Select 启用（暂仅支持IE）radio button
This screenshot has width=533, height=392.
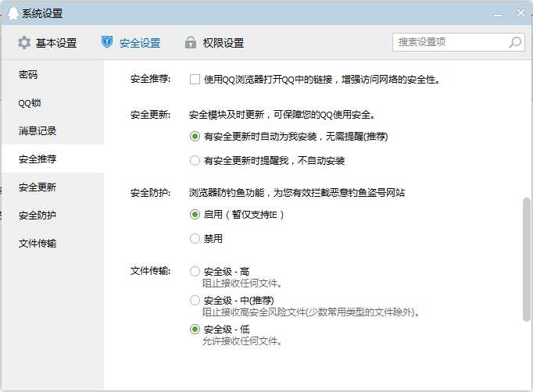tap(195, 214)
